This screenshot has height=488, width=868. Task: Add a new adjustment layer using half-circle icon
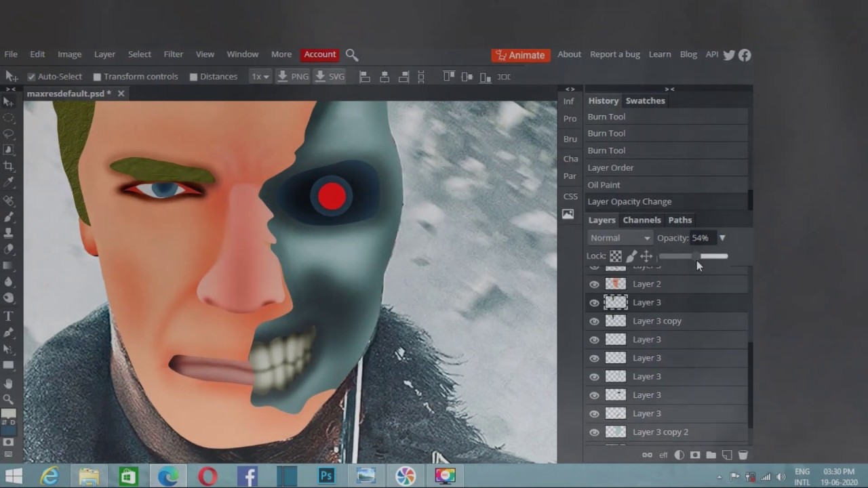click(679, 455)
